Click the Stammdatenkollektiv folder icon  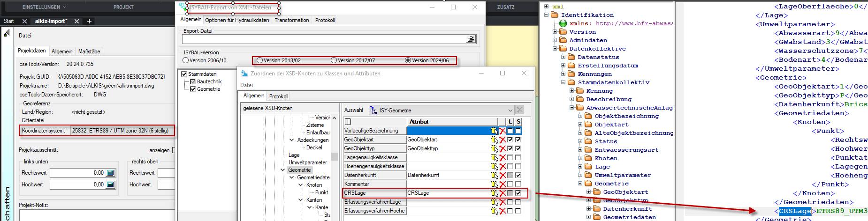tap(571, 82)
